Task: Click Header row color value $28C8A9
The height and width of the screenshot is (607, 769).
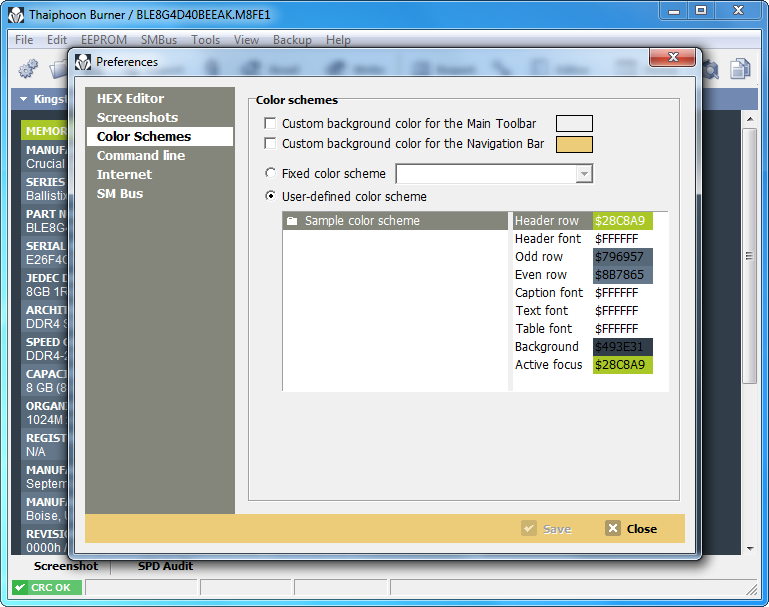Action: pyautogui.click(x=622, y=221)
